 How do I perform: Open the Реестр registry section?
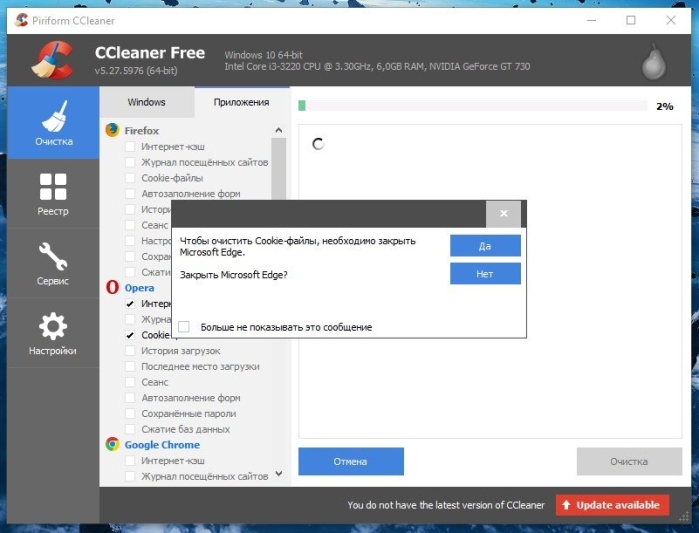pos(53,194)
